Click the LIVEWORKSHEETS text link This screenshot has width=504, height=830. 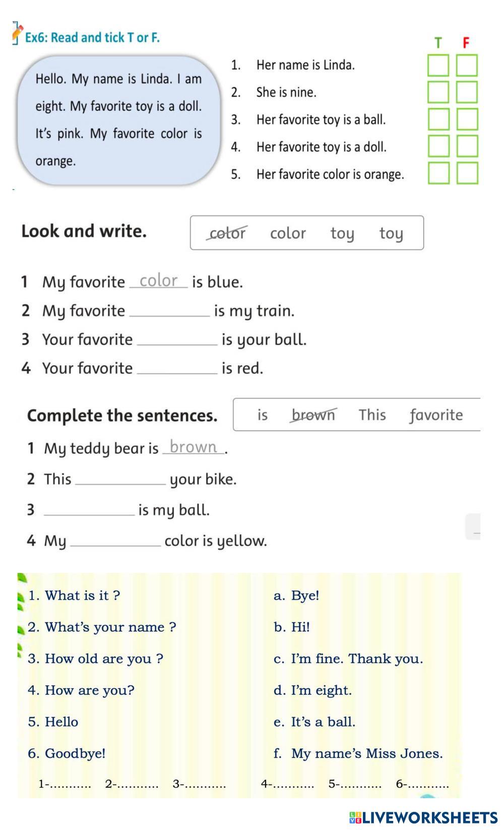(x=429, y=817)
